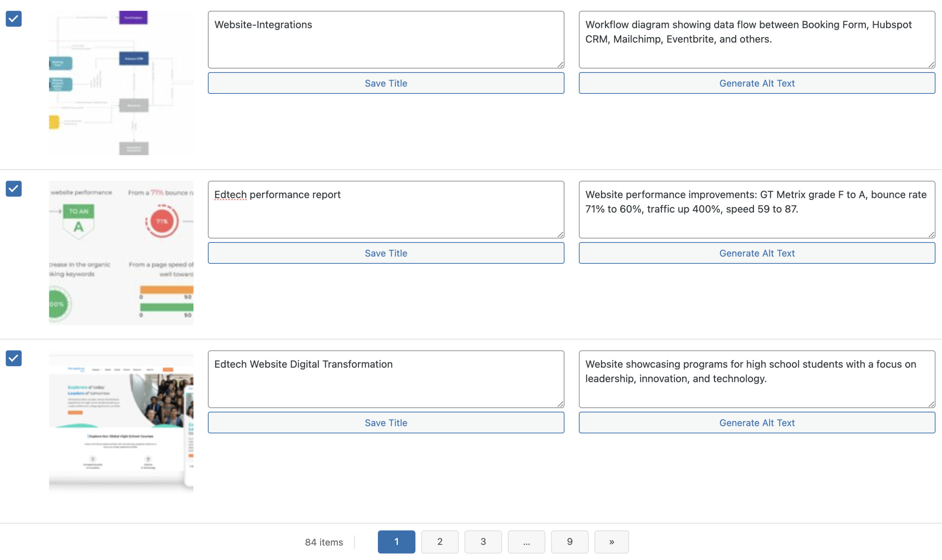Go to page 2 of results
The image size is (942, 560).
(x=440, y=542)
